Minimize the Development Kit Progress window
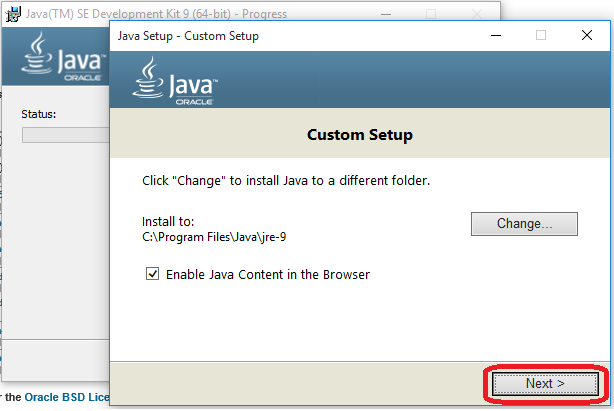This screenshot has height=411, width=614. pyautogui.click(x=386, y=14)
